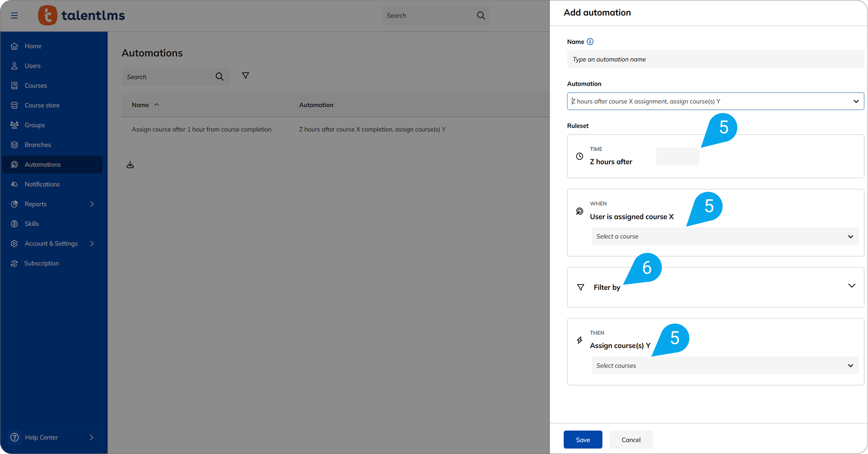The height and width of the screenshot is (454, 868).
Task: Click the TalentLMS logo
Action: 81,15
